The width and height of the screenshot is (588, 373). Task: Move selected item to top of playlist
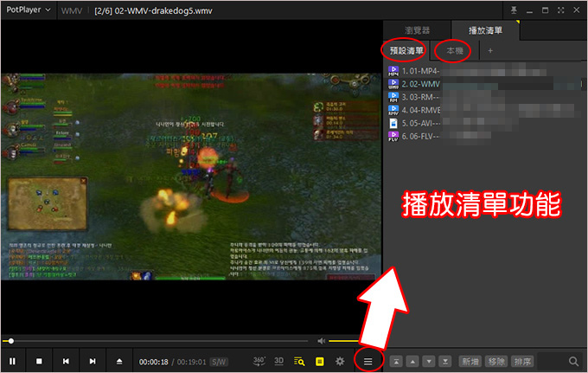tap(396, 362)
